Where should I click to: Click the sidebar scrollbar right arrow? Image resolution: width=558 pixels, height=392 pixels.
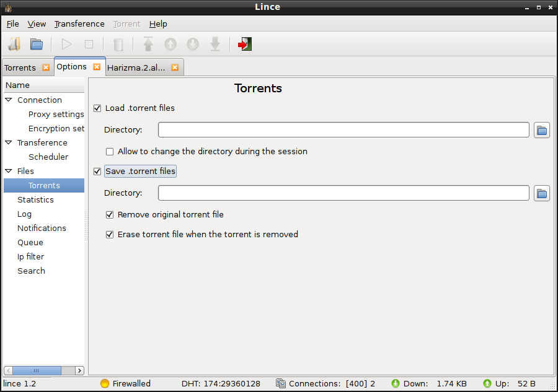tap(80, 371)
